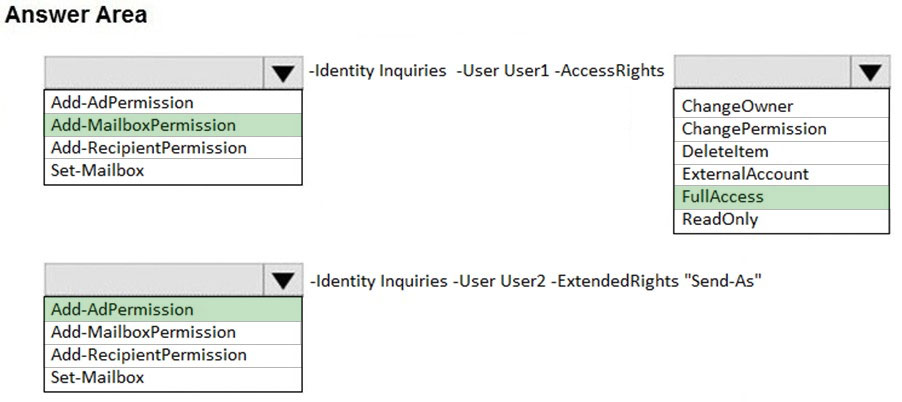Click the second cmdlet combo box field
902x402 pixels.
(x=154, y=281)
